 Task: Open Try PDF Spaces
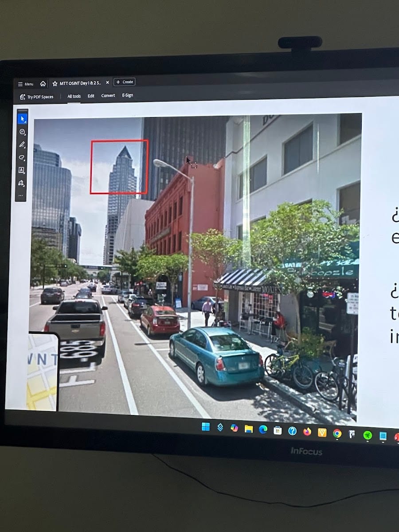coord(36,97)
